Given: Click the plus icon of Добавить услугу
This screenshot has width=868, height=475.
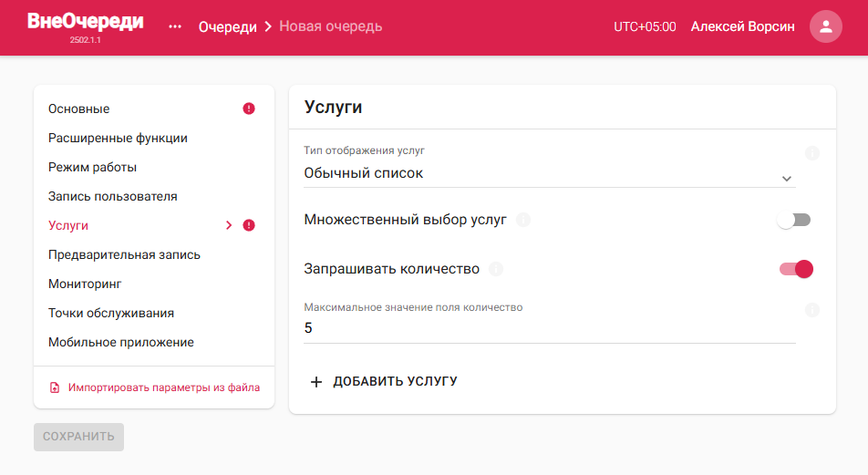Looking at the screenshot, I should (x=316, y=381).
